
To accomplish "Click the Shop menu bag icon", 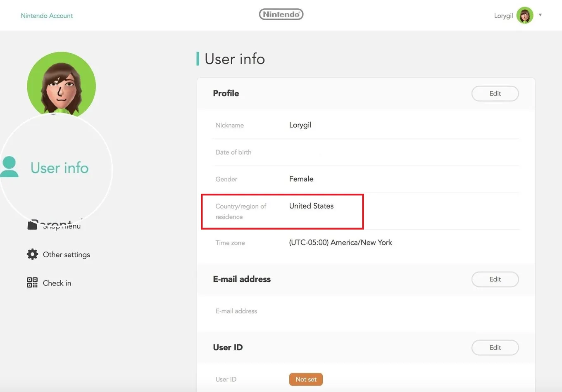I will point(32,225).
